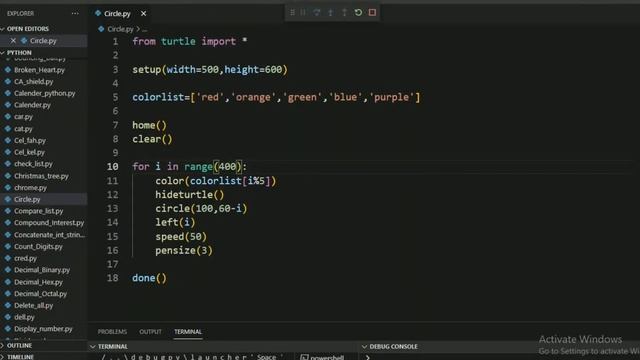The image size is (640, 360).
Task: Select the powershell terminal entry
Action: point(323,357)
